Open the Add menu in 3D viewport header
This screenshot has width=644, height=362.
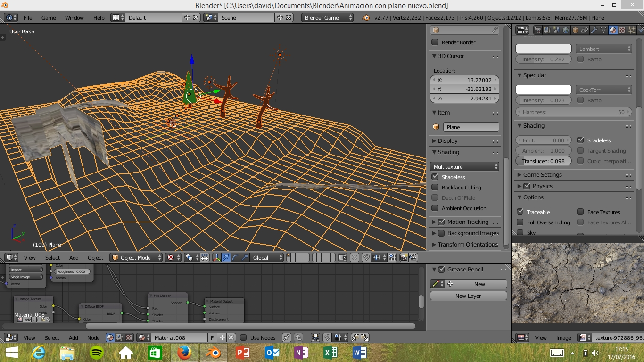[x=74, y=258]
